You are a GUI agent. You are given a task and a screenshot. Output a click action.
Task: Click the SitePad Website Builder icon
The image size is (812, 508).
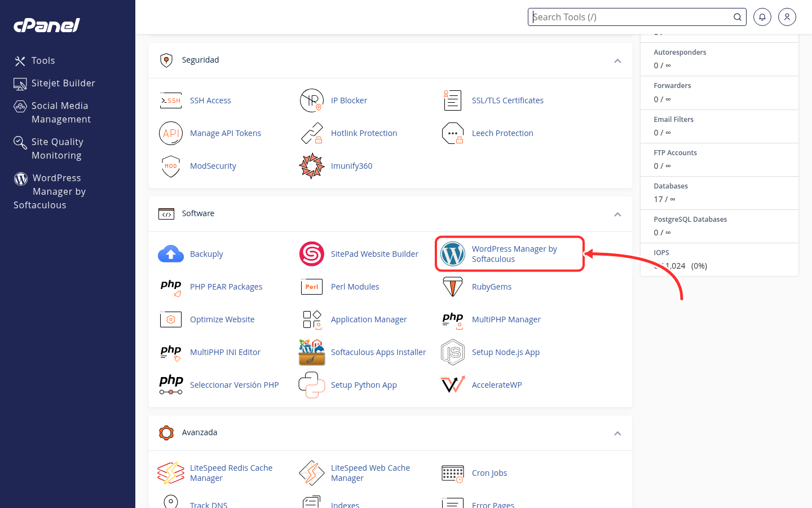click(312, 254)
